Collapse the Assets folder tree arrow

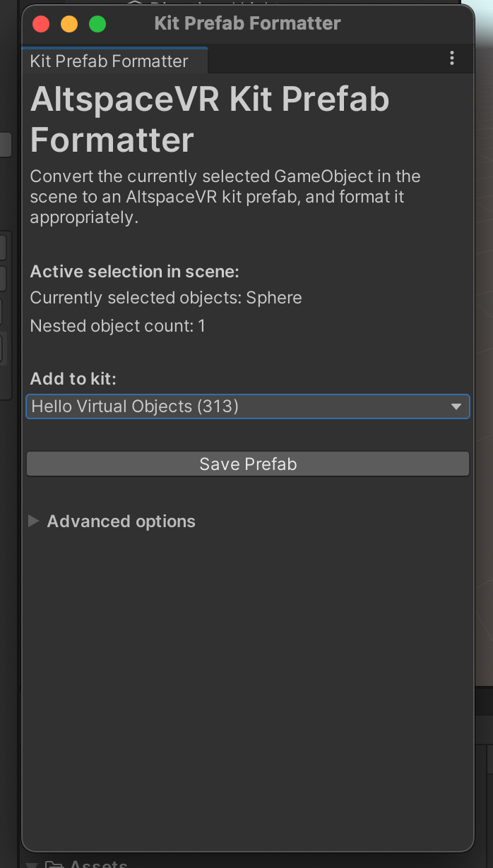(x=31, y=864)
